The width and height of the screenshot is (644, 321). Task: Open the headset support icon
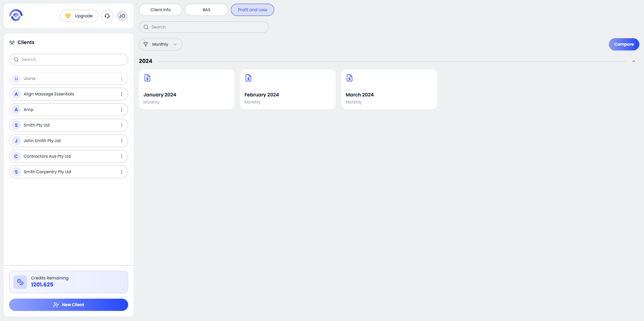tap(107, 16)
